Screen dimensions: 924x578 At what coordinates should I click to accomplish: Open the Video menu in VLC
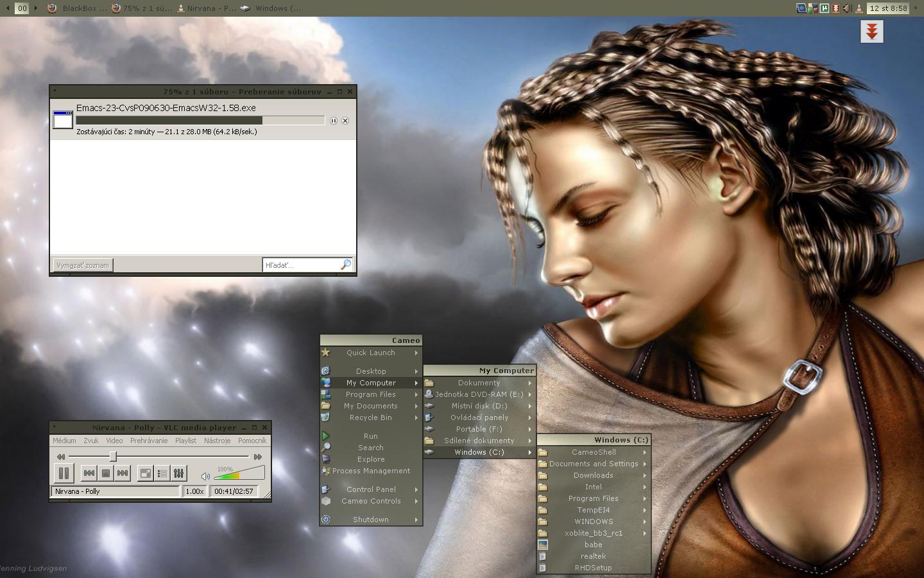(x=114, y=441)
